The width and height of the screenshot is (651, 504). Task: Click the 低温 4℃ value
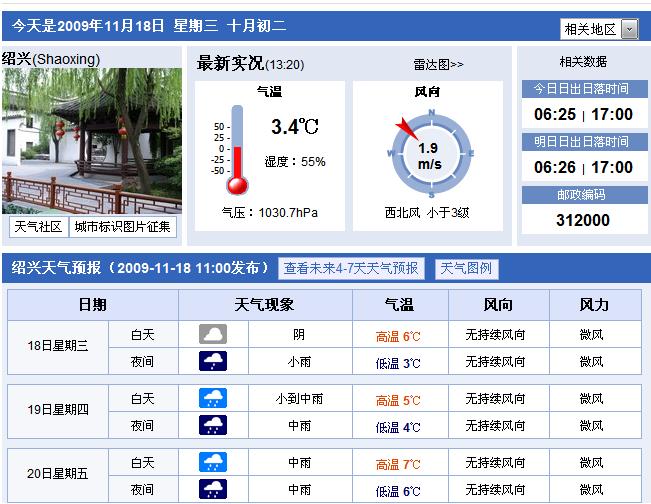[398, 428]
